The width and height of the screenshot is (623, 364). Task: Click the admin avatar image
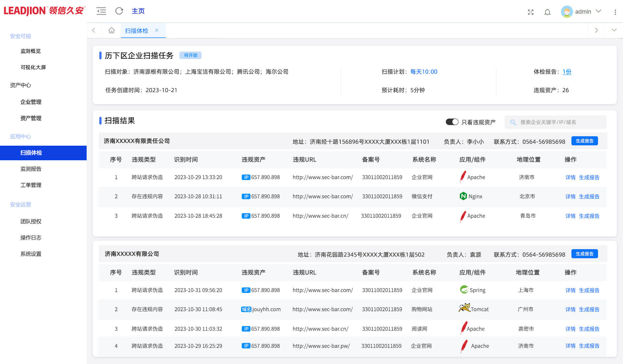tap(567, 12)
